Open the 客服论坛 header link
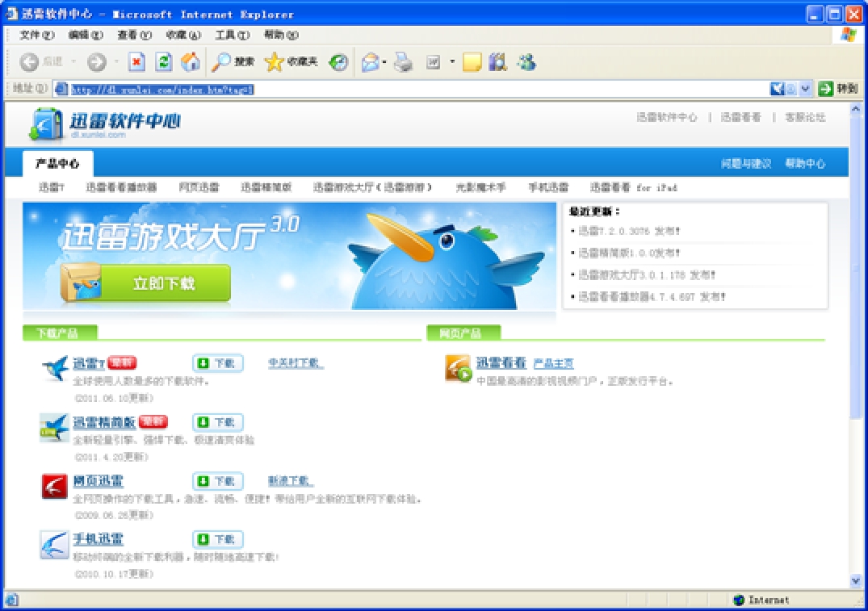 [806, 117]
